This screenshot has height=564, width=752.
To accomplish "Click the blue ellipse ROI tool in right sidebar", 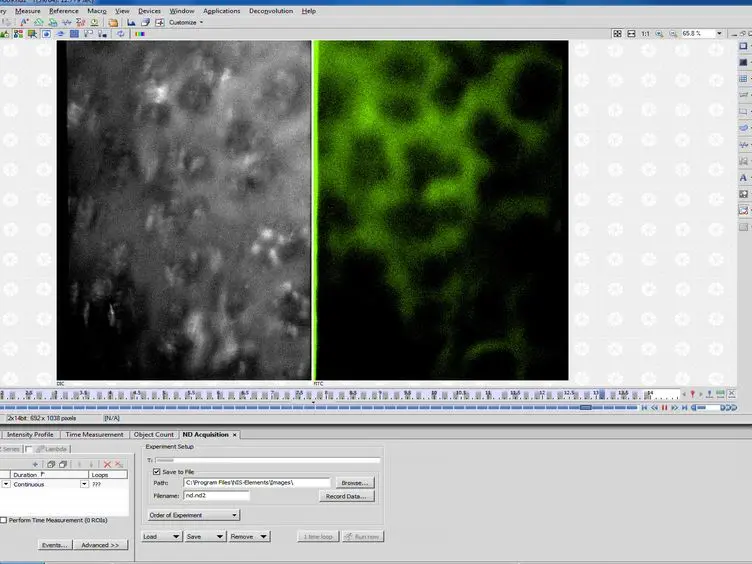I will pos(743,128).
